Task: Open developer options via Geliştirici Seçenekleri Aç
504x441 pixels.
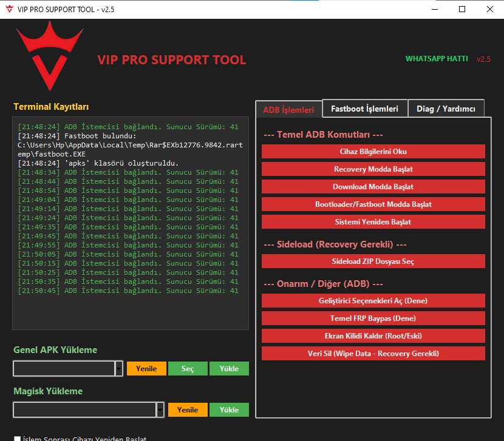Action: point(373,300)
